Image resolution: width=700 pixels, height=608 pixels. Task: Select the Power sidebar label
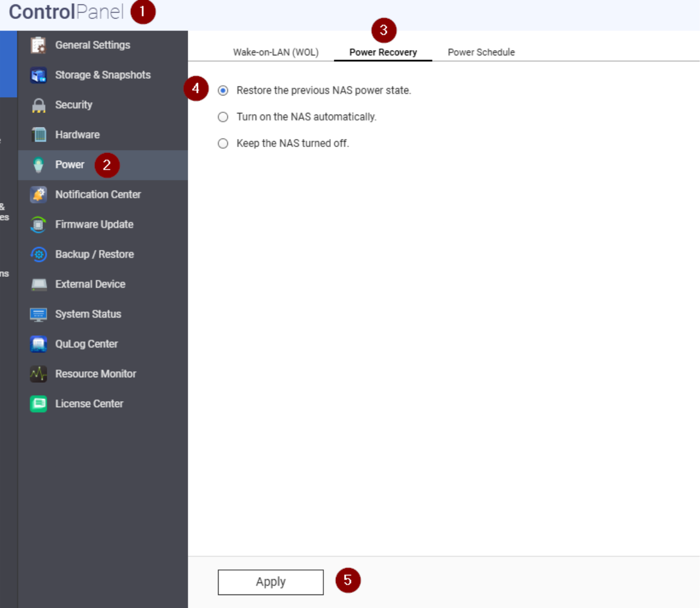pyautogui.click(x=70, y=164)
